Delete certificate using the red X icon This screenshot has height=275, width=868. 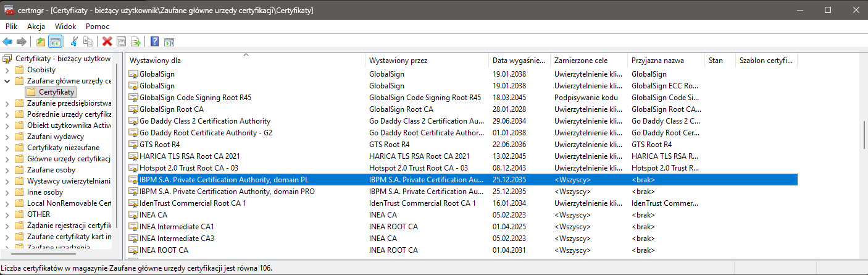(x=107, y=41)
